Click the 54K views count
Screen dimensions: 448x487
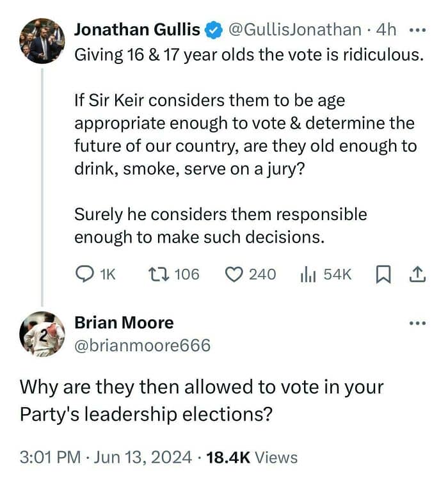[x=337, y=275]
